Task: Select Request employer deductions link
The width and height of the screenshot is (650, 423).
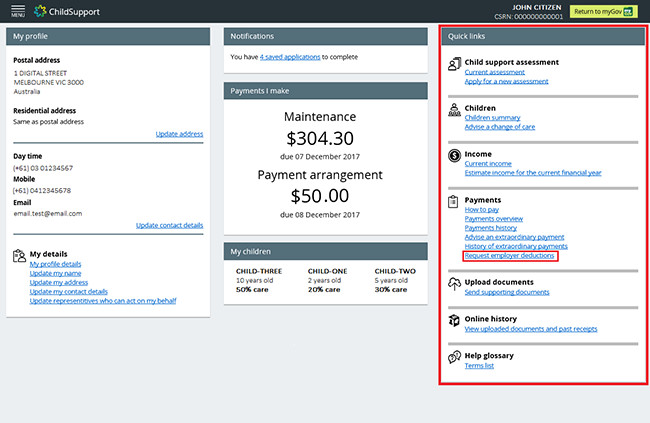Action: pyautogui.click(x=510, y=256)
